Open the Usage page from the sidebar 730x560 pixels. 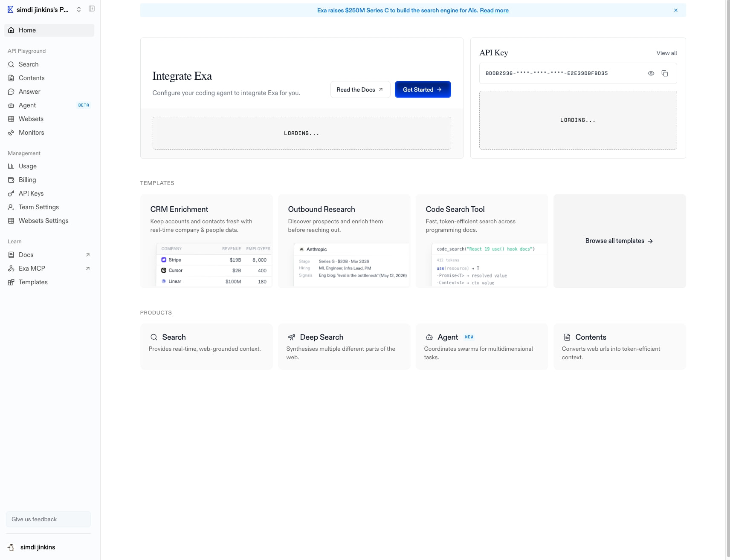click(x=49, y=166)
